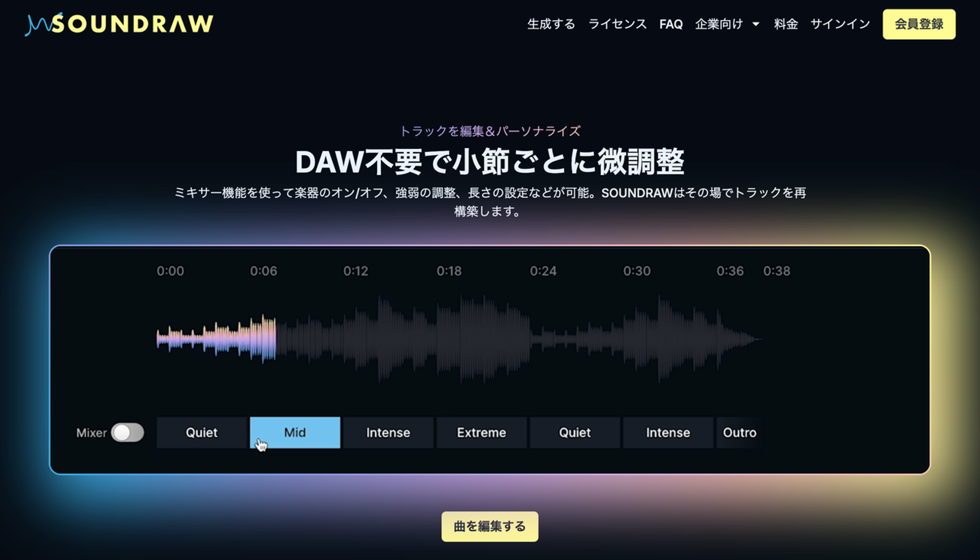The image size is (980, 560).
Task: Select the Intense block before Outro
Action: point(668,433)
